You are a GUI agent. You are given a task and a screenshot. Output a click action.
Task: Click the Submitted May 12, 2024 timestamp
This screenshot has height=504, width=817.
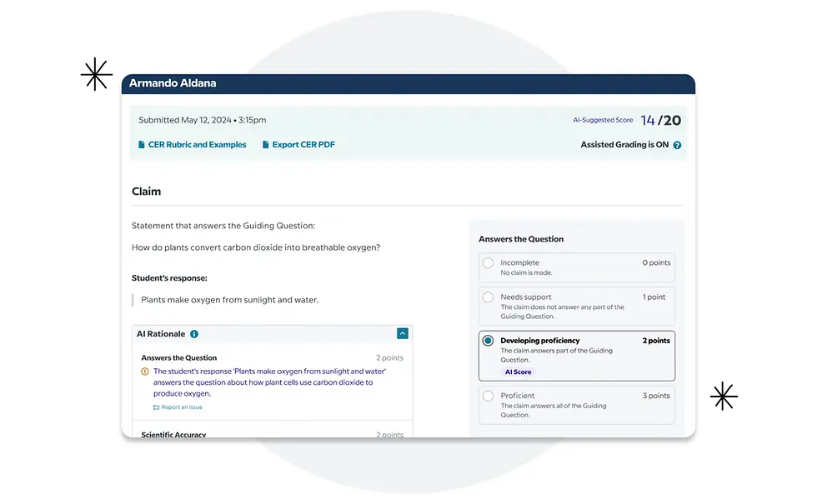point(202,120)
